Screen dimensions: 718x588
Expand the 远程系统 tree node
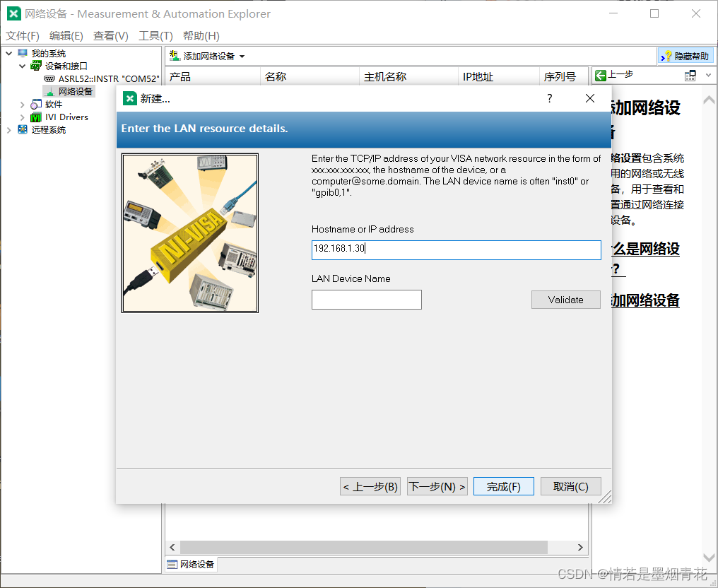tap(8, 130)
